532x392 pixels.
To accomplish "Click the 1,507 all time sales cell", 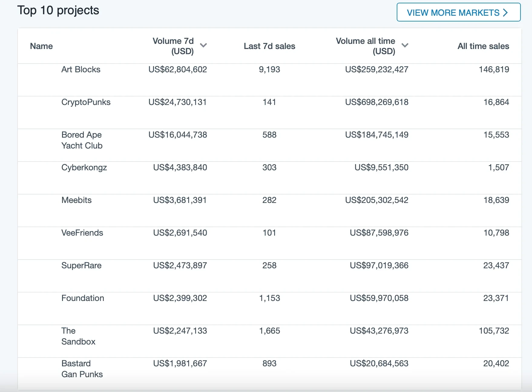I will coord(499,168).
